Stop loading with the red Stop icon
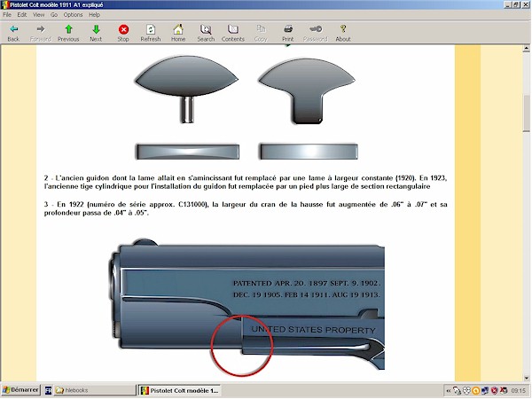Image resolution: width=532 pixels, height=399 pixels. (123, 33)
